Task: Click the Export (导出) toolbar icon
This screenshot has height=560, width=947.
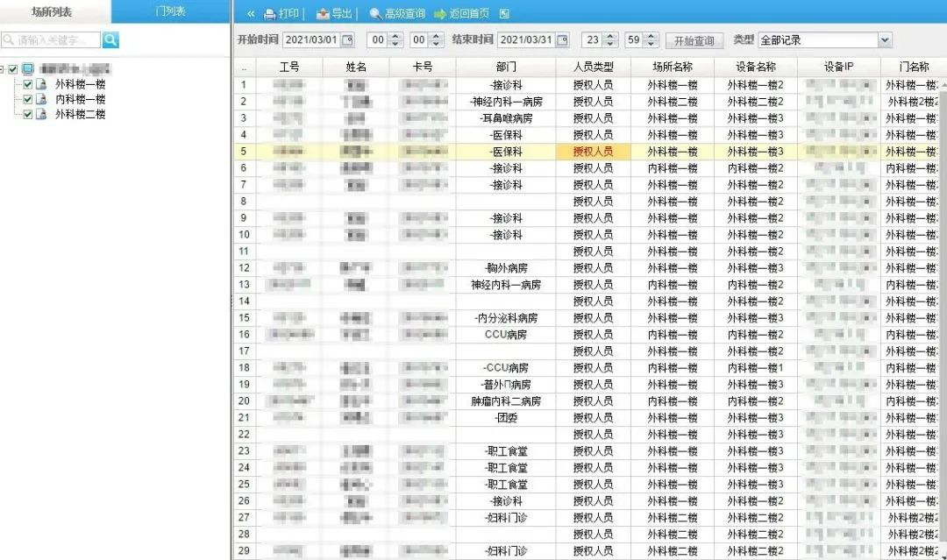Action: 323,14
